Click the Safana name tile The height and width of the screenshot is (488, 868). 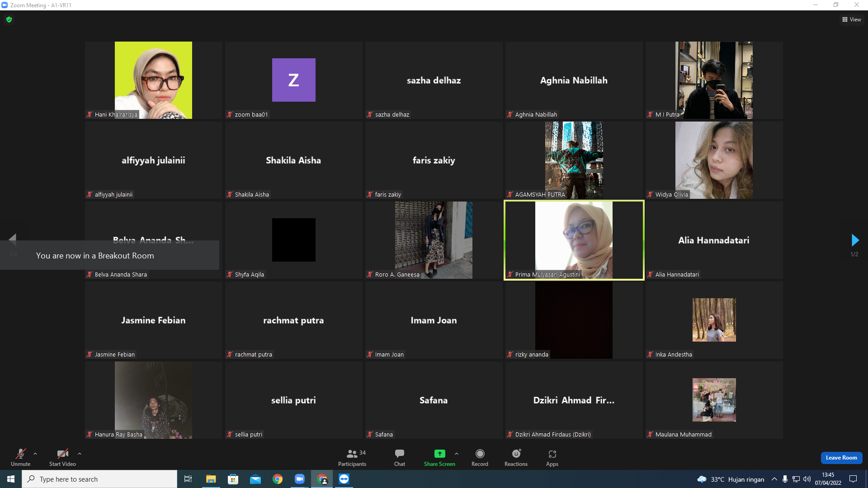click(x=434, y=400)
